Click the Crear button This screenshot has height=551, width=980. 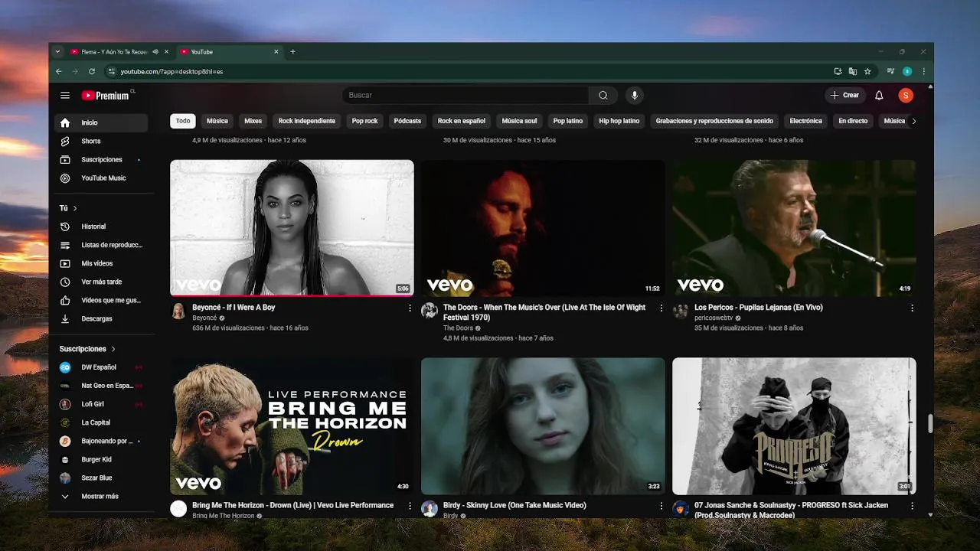[845, 96]
